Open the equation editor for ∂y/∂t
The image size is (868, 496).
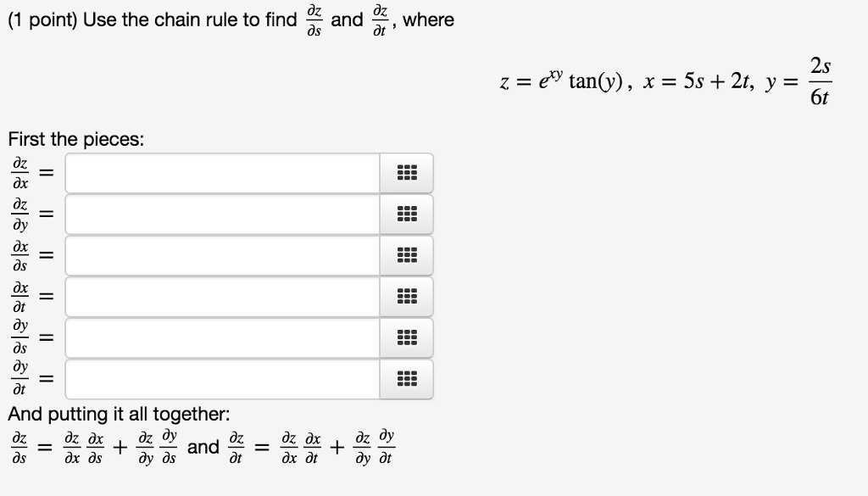click(x=406, y=378)
